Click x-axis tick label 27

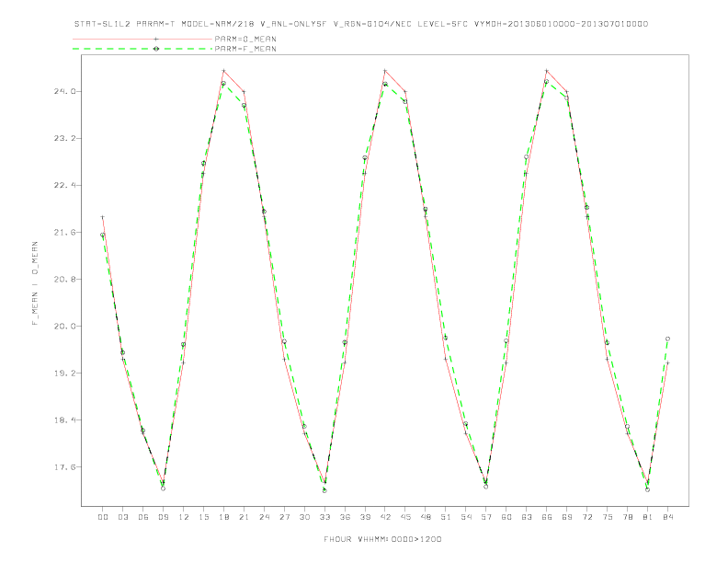[x=284, y=517]
